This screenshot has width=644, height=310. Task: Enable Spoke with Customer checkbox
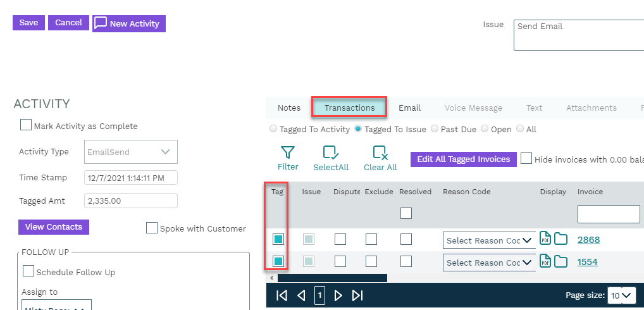[x=152, y=228]
